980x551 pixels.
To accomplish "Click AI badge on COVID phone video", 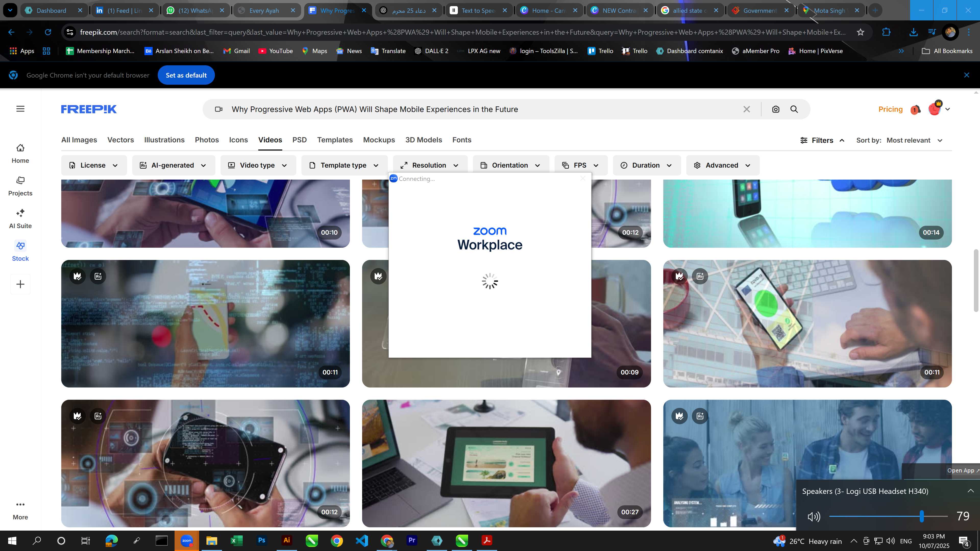I will pos(700,276).
